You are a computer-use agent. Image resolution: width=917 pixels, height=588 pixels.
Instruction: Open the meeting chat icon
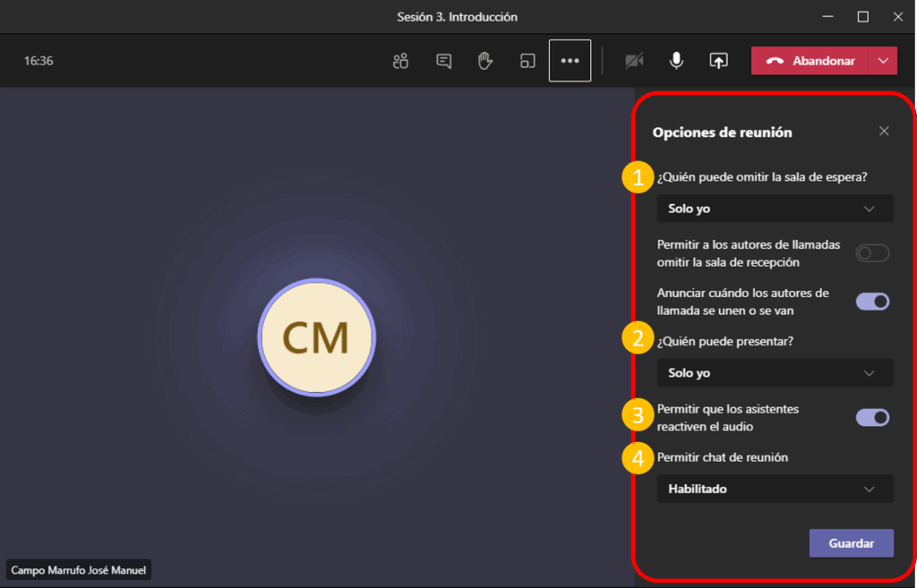tap(443, 61)
